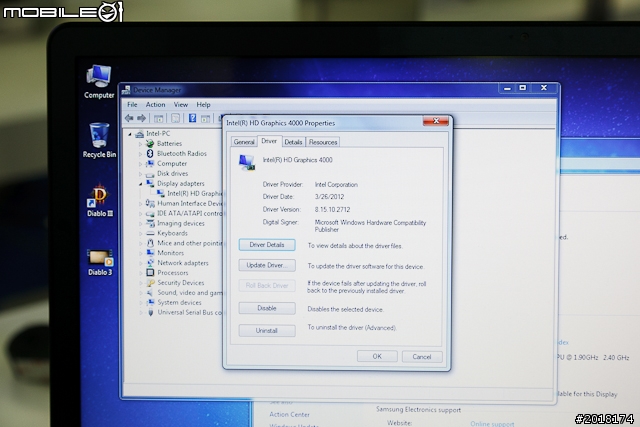This screenshot has width=640, height=427.
Task: Launch Diablo III desktop shortcut
Action: click(99, 200)
